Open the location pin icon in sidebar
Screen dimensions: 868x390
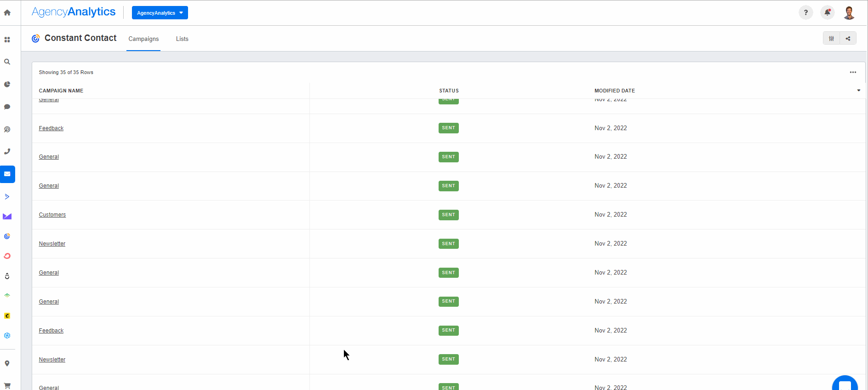[7, 363]
